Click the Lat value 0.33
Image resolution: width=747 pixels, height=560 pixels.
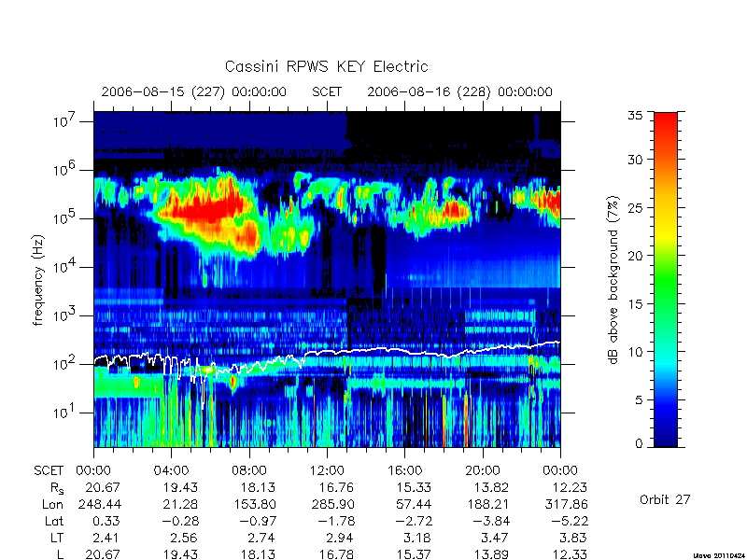tap(106, 521)
